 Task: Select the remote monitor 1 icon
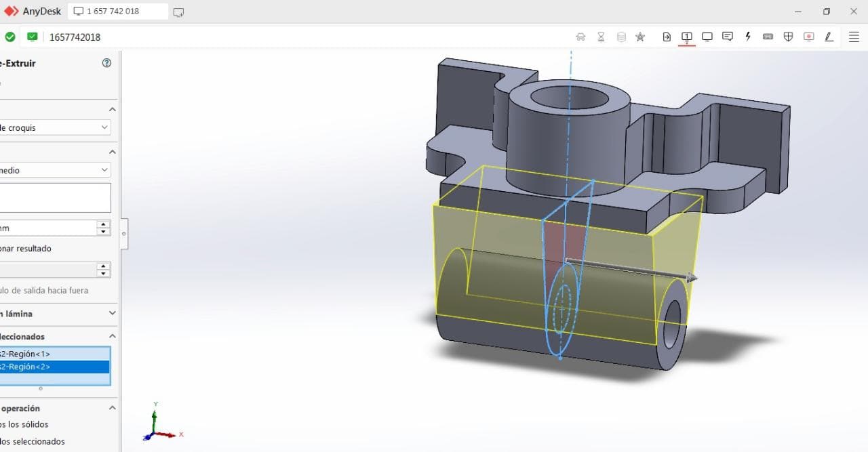tap(687, 37)
